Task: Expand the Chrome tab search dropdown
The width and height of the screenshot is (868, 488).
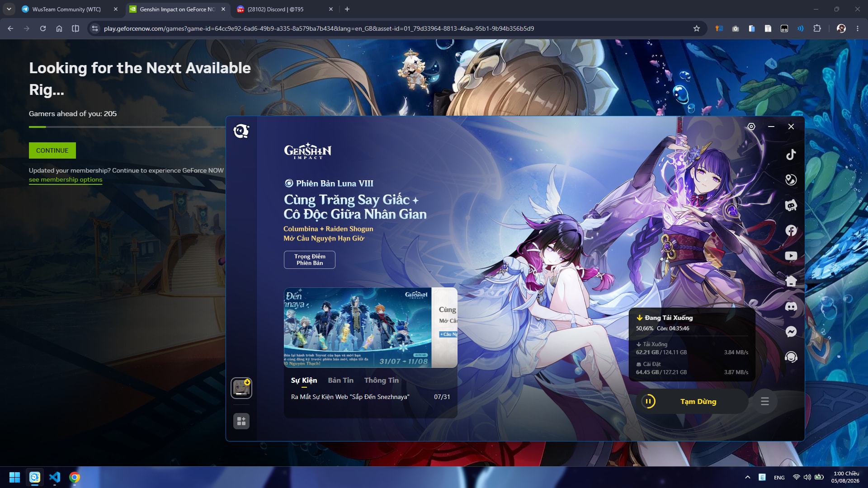Action: 9,9
